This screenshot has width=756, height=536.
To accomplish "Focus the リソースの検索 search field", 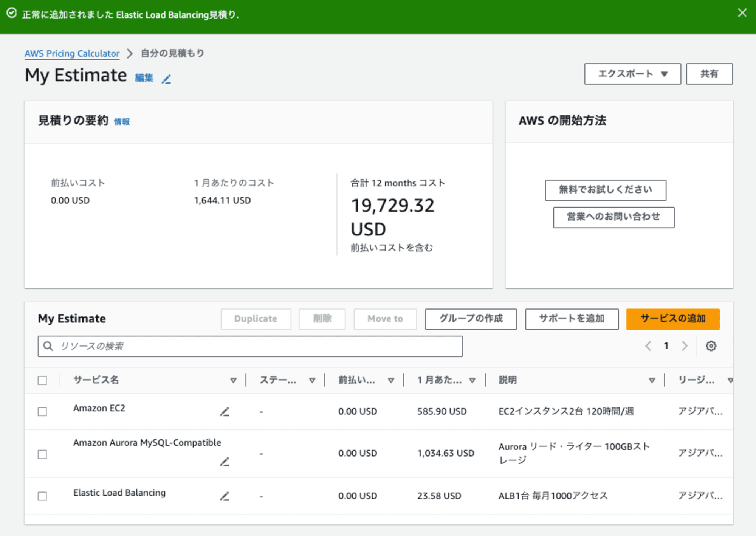I will [250, 346].
